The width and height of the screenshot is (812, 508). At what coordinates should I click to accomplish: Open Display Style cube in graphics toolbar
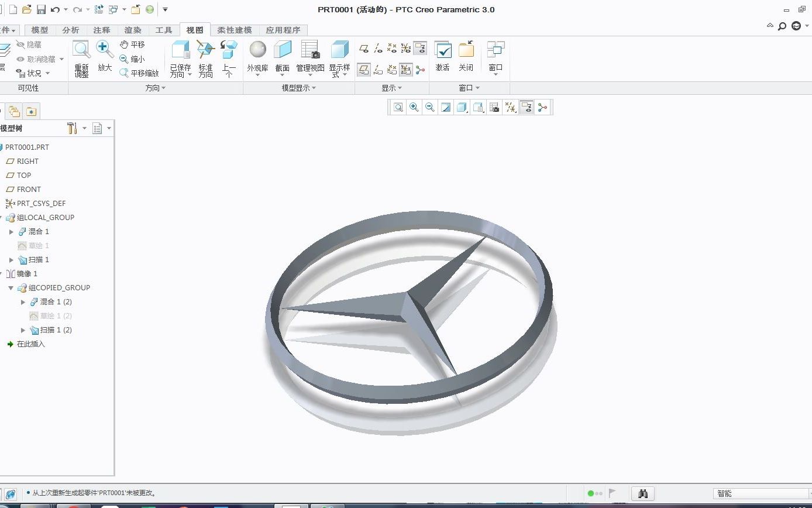[462, 107]
